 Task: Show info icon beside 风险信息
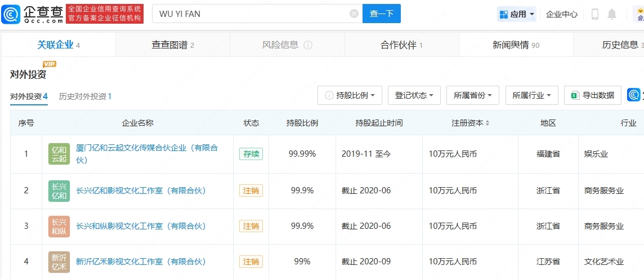[x=308, y=45]
